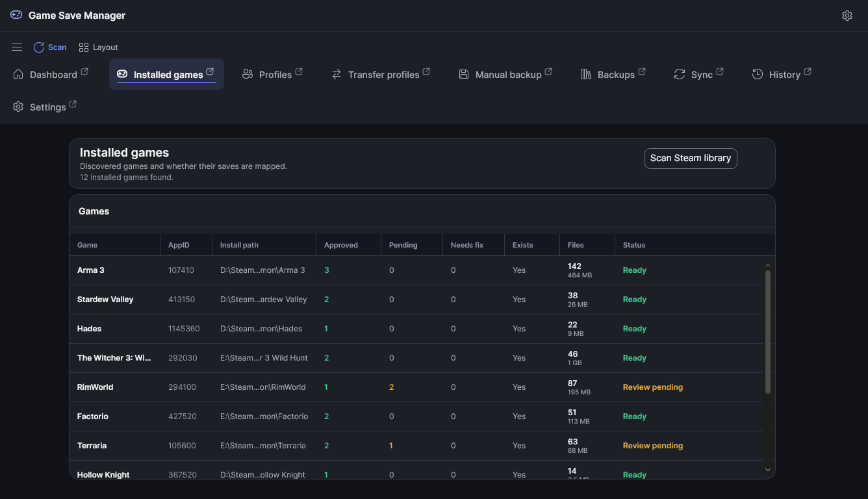Pop out the Transfer profiles tab
The height and width of the screenshot is (499, 868).
pyautogui.click(x=426, y=71)
